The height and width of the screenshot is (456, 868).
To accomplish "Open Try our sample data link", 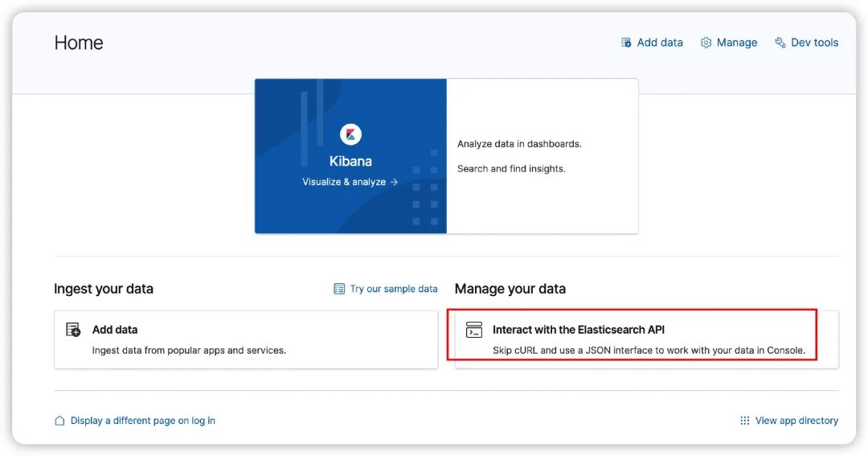I will [x=394, y=289].
